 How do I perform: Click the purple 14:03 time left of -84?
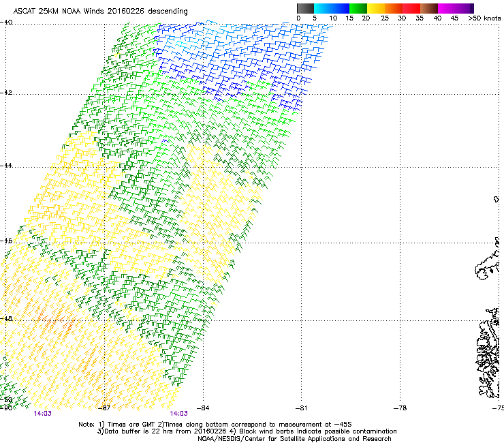point(178,414)
